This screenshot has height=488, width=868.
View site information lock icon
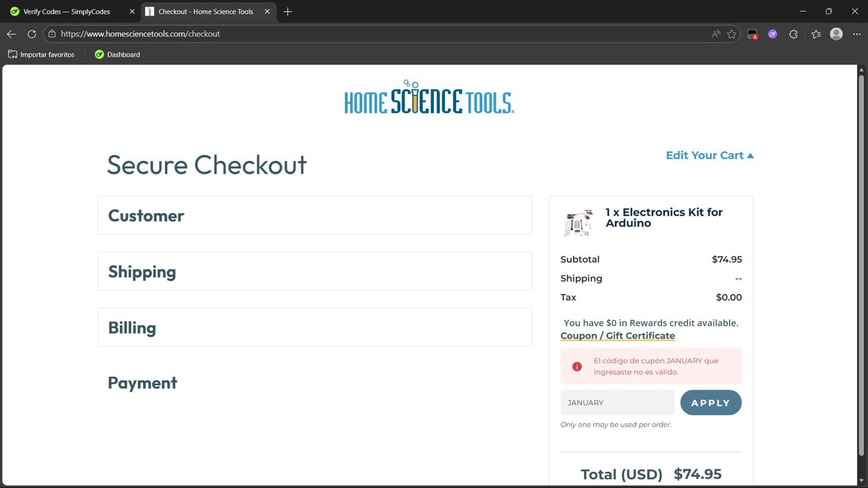click(52, 34)
